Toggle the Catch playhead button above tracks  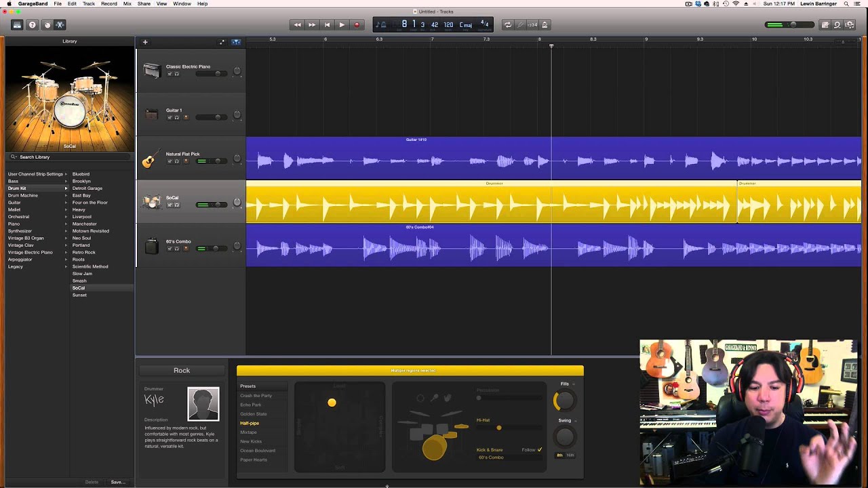[x=236, y=42]
